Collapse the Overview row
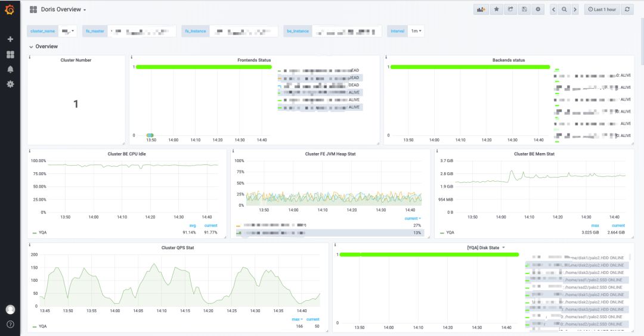Image resolution: width=644 pixels, height=336 pixels. pos(44,46)
